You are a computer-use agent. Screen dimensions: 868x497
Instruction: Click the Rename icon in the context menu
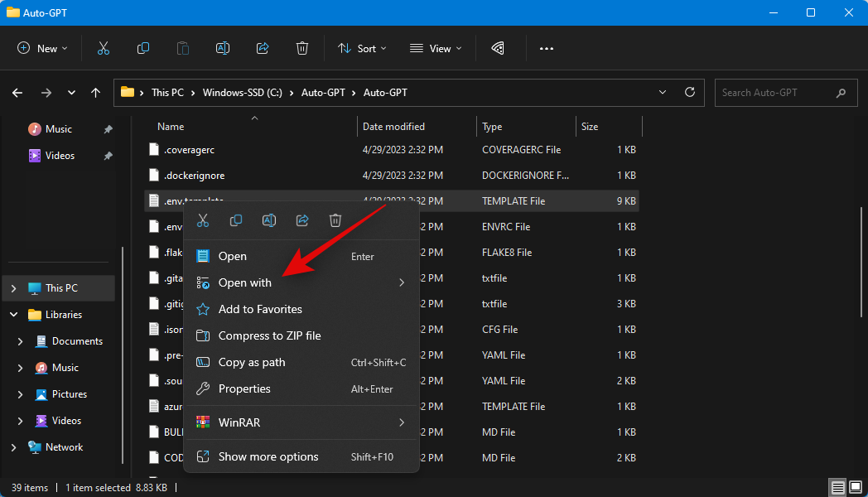[269, 220]
